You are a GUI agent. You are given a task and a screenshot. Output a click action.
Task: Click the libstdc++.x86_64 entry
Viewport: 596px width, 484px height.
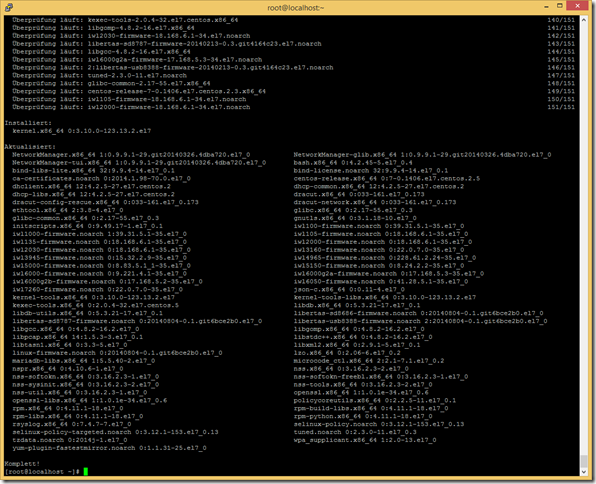[x=363, y=337]
